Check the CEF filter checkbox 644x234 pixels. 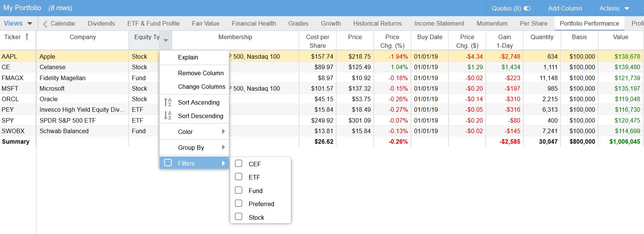[x=239, y=163]
